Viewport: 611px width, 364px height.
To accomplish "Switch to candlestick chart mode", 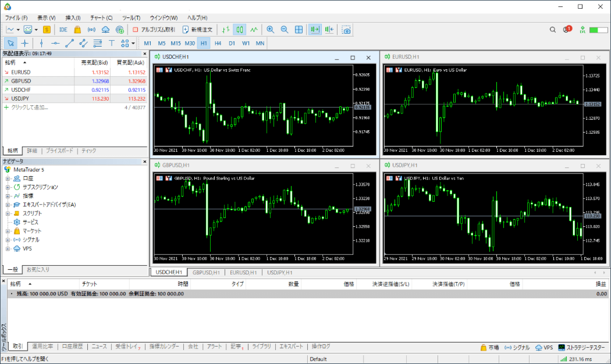I will [x=239, y=30].
